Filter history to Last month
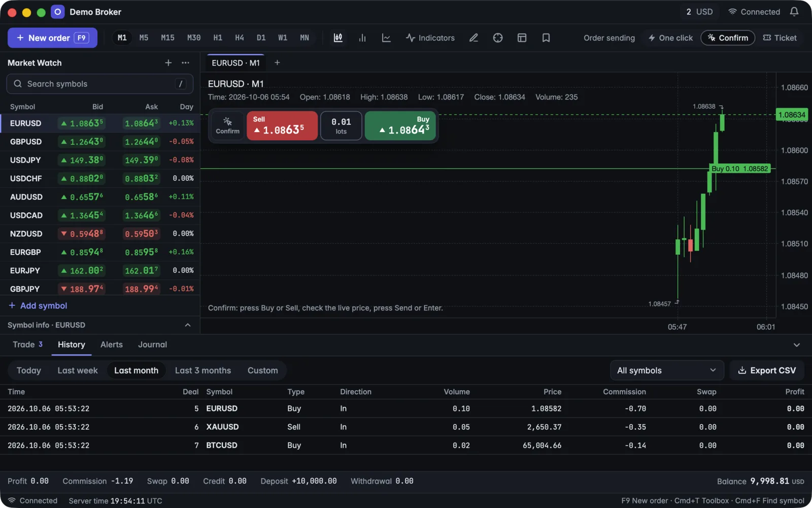This screenshot has height=508, width=812. [137, 370]
